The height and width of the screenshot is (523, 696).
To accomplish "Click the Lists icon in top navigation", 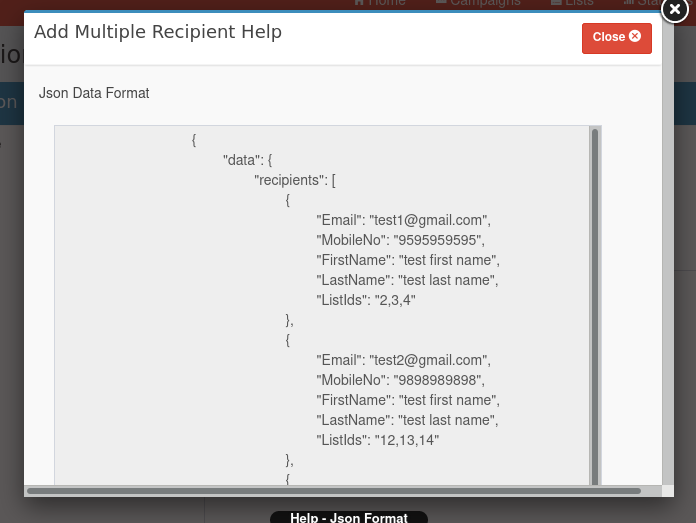I will coord(556,3).
